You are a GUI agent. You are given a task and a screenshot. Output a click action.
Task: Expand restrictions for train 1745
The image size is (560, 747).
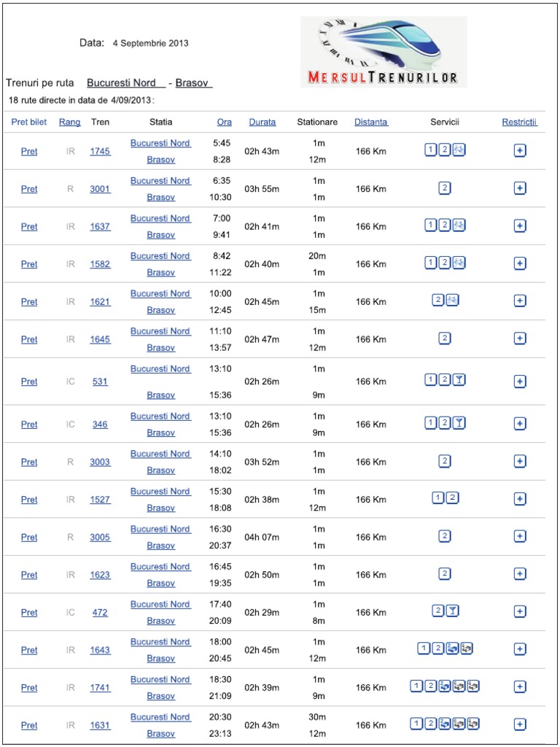point(520,151)
